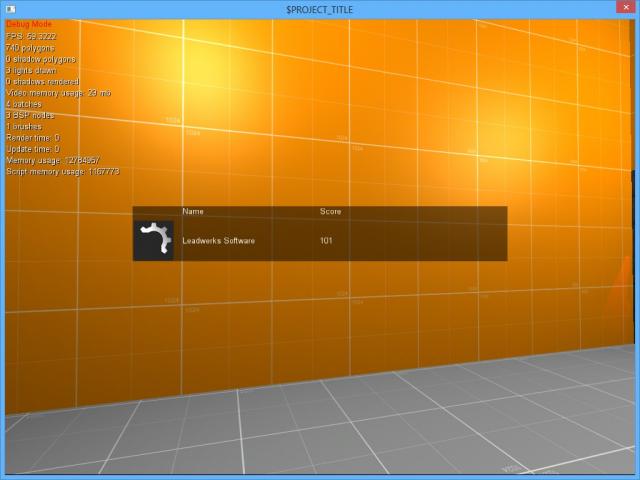Click the 'Render time: 0' stat line
The height and width of the screenshot is (480, 640).
(33, 138)
